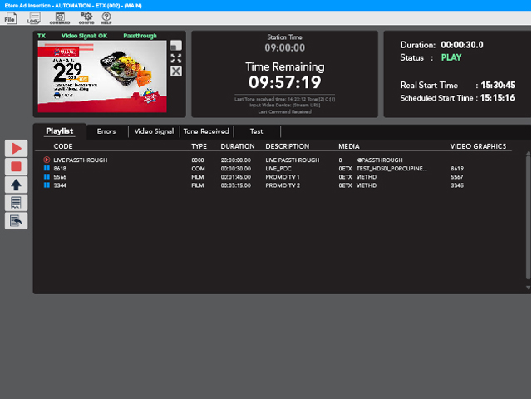Click the Real Start Time 15:30:45 value

pos(498,85)
